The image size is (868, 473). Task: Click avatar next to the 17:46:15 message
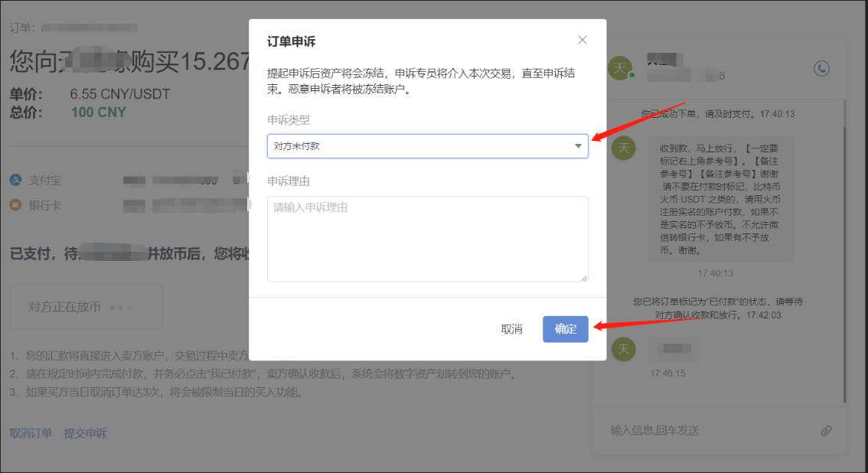click(625, 350)
